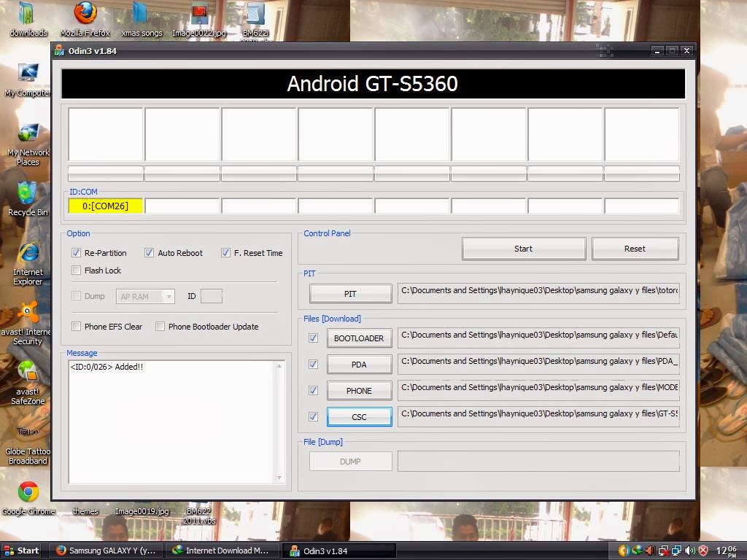Open the themes folder on desktop
Viewport: 747px width, 560px height.
coord(85,511)
